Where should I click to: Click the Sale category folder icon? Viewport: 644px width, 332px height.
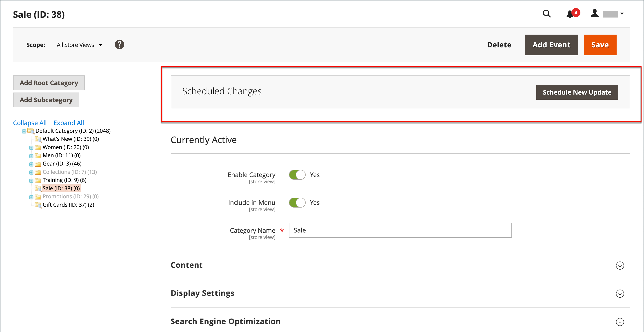coord(38,188)
